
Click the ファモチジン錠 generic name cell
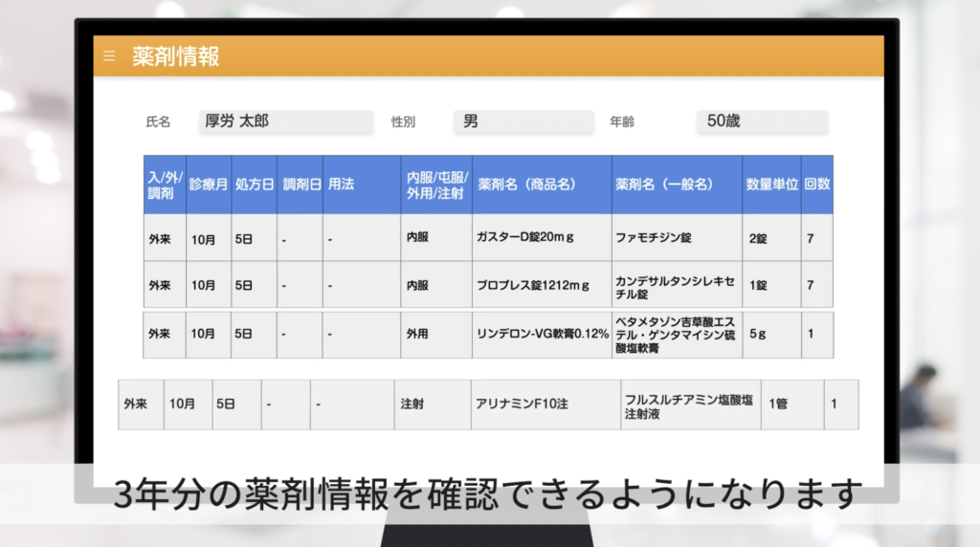point(677,237)
